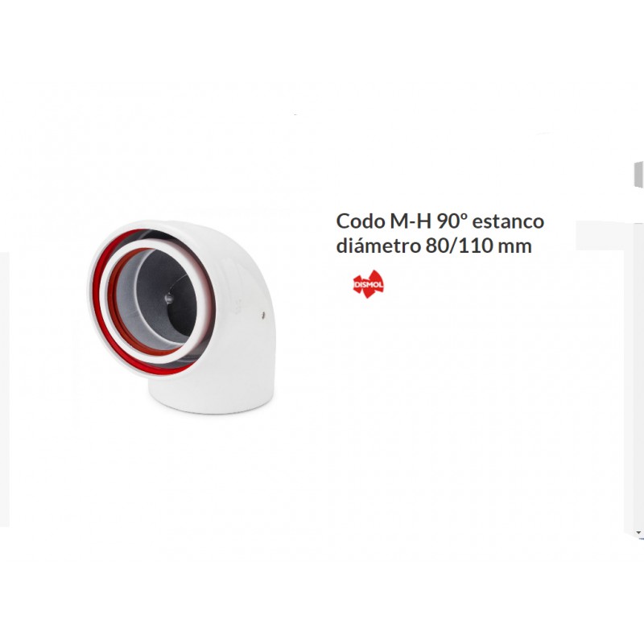
Task: Click the light gray panel at the left edge
Action: (x=5, y=390)
